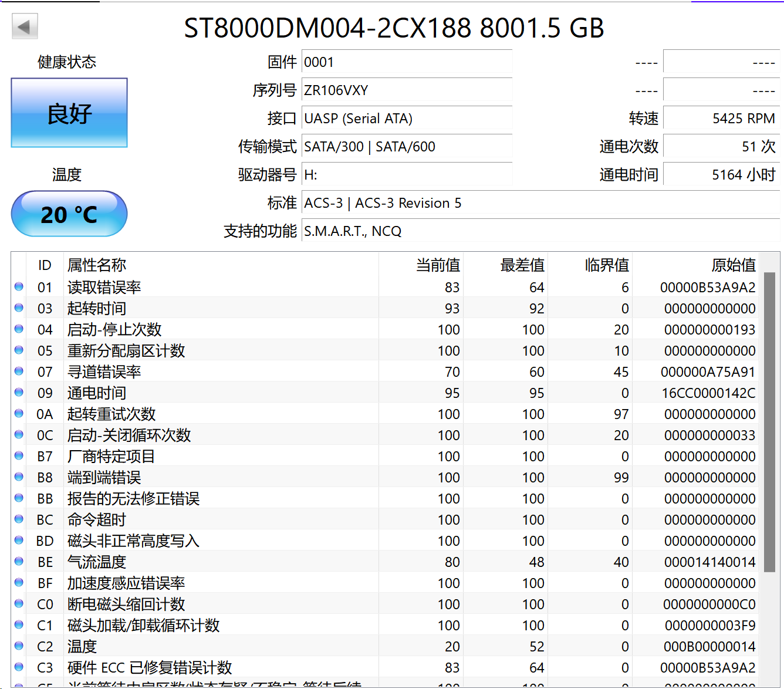This screenshot has height=689, width=784.
Task: Click the 属性名称 column header
Action: point(97,265)
